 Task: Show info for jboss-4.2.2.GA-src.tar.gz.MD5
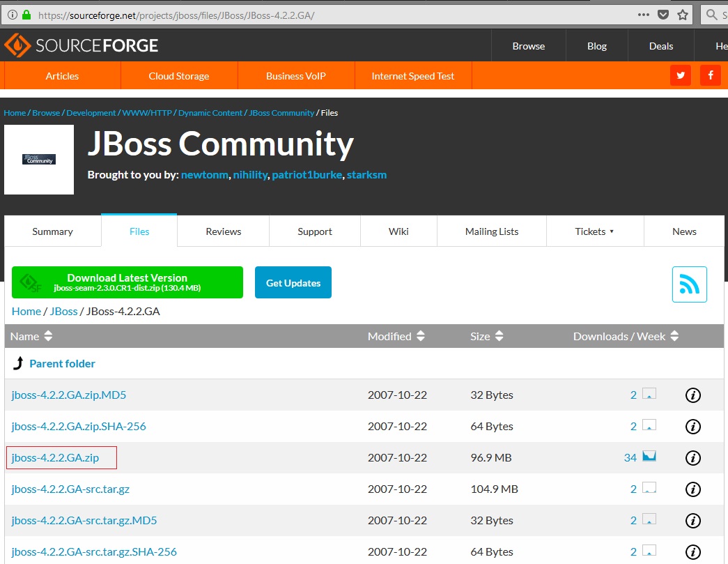[692, 521]
